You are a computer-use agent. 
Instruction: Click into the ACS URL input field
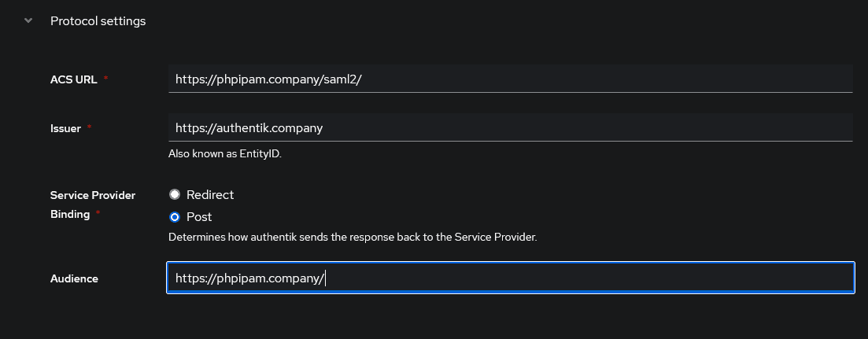[510, 79]
